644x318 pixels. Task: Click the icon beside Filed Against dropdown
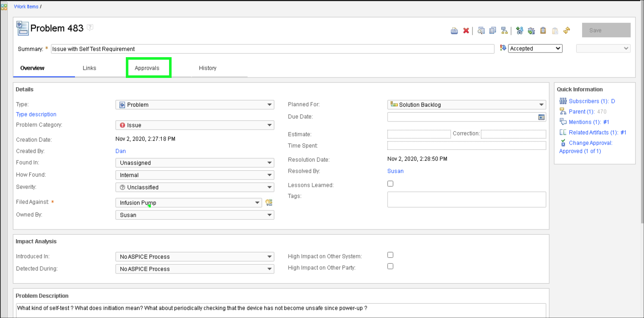coord(269,203)
